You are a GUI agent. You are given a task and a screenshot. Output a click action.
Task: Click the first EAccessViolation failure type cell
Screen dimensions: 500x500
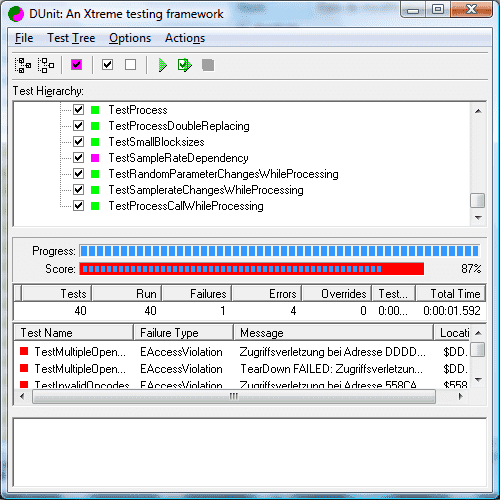coord(181,352)
